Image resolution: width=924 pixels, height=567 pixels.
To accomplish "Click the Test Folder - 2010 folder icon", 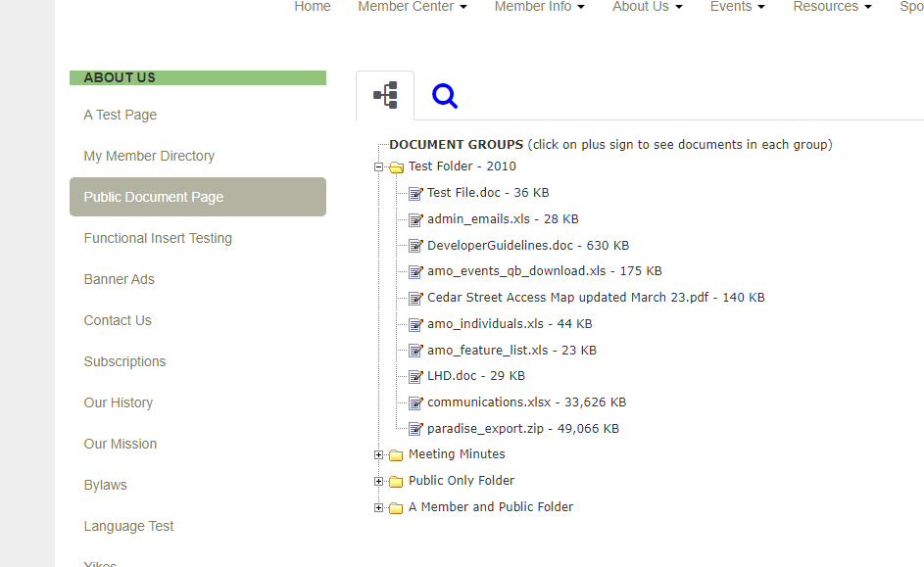I will (x=396, y=167).
